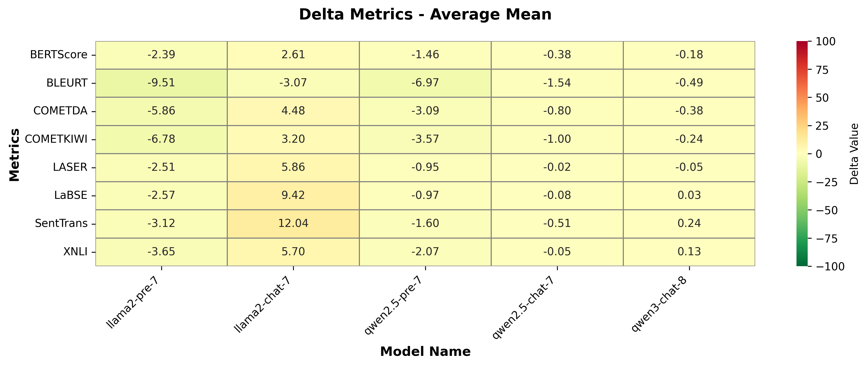Select the SentTrans cell showing 12.04
868x366 pixels.
pos(293,224)
